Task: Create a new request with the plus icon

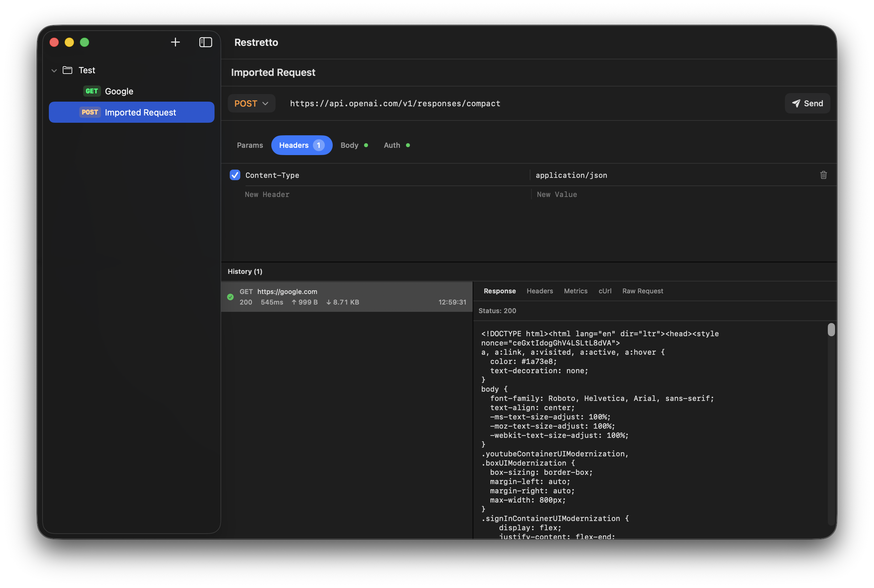Action: click(175, 42)
